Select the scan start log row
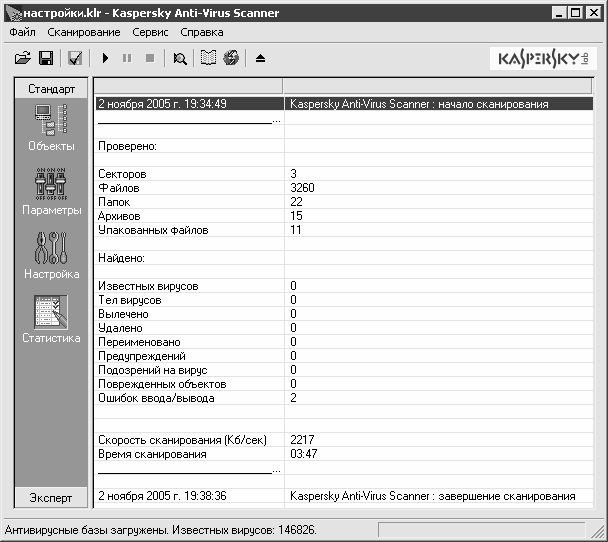 340,103
